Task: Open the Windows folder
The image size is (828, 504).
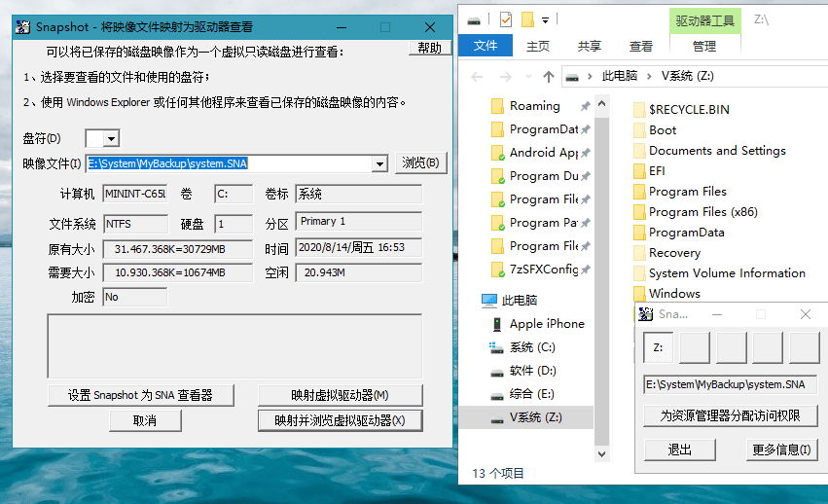Action: [x=673, y=293]
